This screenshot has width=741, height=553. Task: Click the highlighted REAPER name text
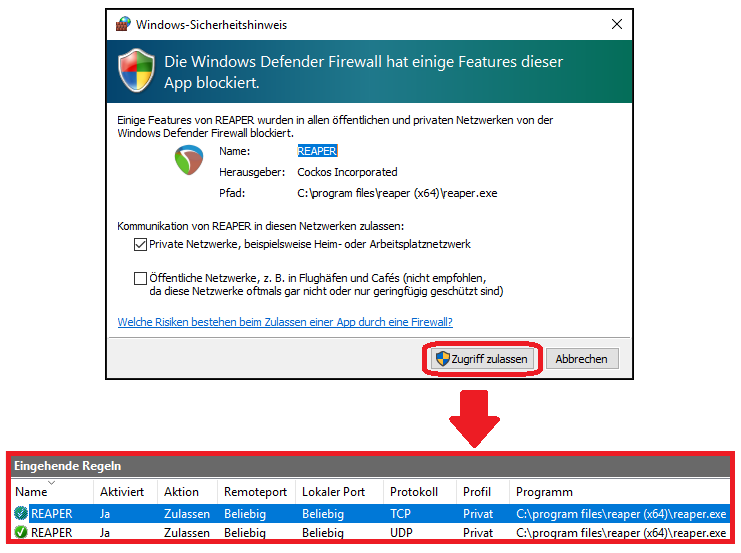point(317,151)
